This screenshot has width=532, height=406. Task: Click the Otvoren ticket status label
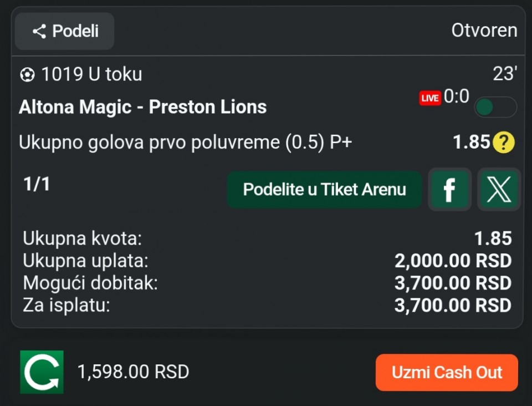484,31
